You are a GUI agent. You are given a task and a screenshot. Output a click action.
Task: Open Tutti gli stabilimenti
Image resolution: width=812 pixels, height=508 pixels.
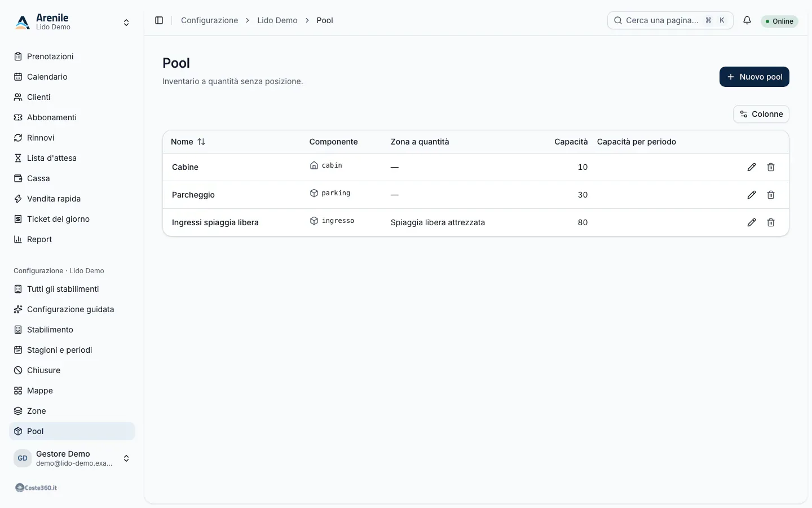pyautogui.click(x=72, y=289)
